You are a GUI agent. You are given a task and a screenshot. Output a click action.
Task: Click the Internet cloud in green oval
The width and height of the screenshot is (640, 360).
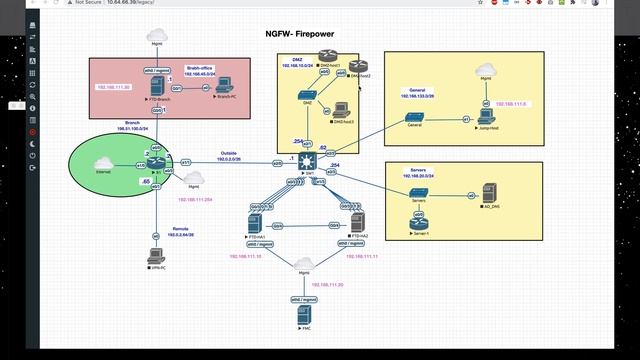pos(103,164)
